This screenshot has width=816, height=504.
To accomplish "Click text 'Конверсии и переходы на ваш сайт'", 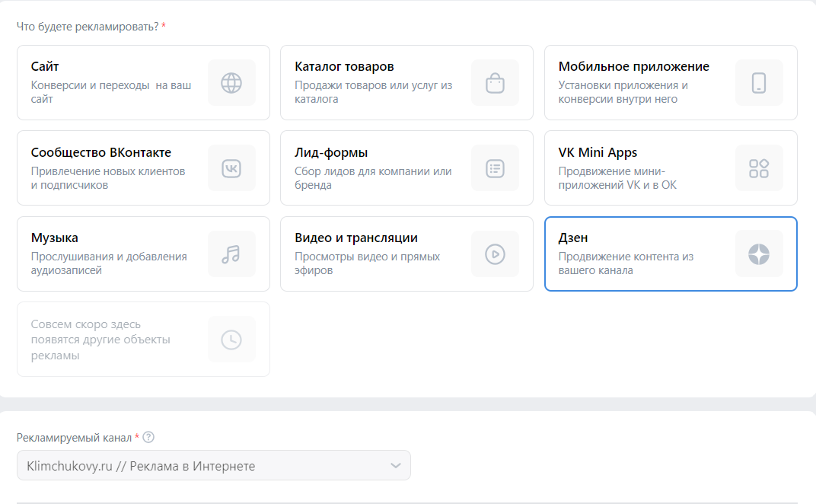I will click(x=111, y=91).
